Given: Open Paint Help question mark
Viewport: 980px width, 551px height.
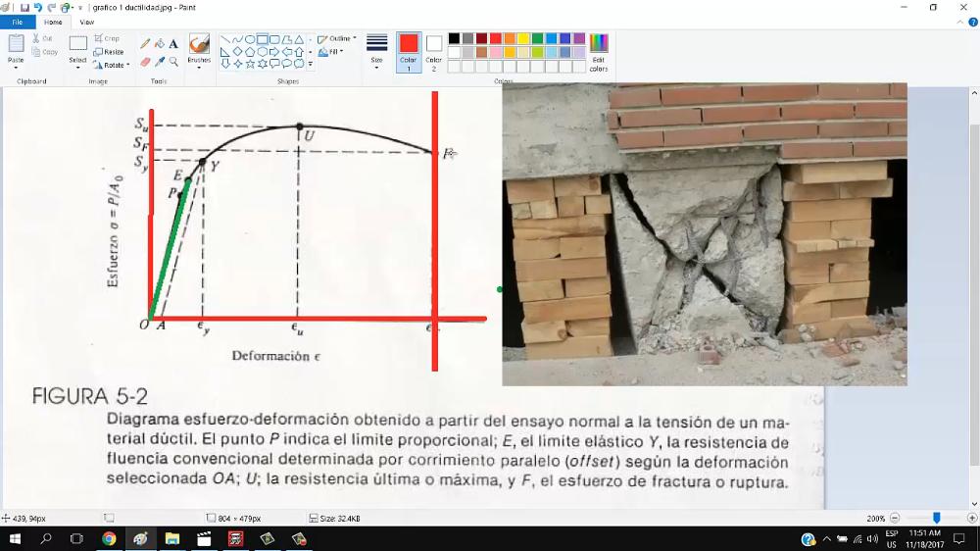Looking at the screenshot, I should 972,22.
